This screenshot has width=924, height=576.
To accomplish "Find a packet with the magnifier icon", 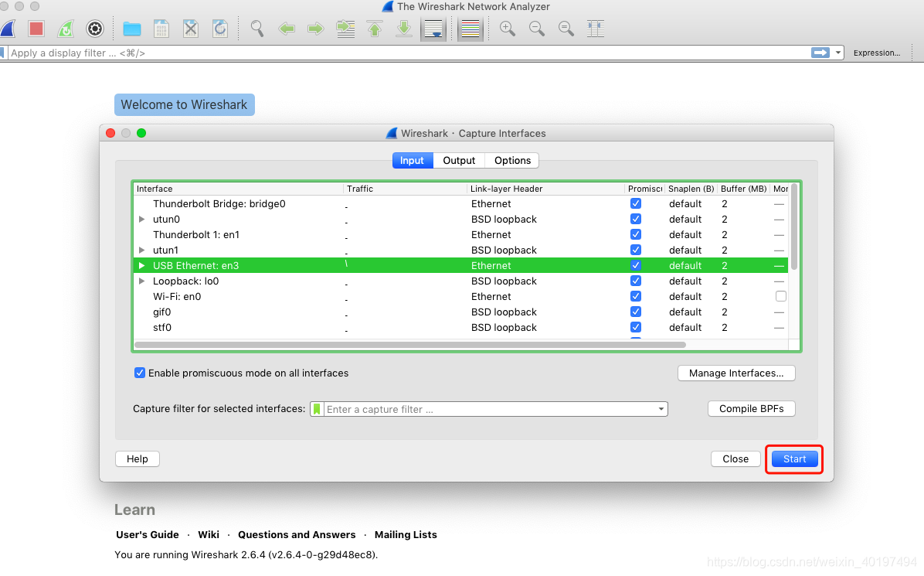I will tap(257, 29).
